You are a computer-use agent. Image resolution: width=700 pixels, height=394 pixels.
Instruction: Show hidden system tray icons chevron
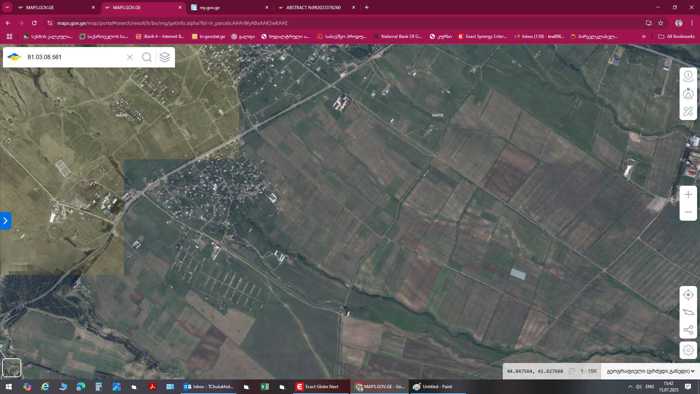click(630, 386)
